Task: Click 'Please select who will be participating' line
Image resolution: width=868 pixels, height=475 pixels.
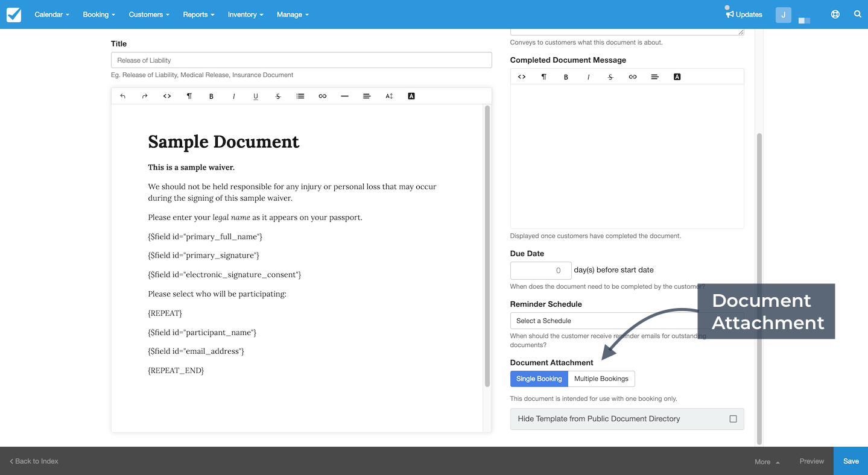Action: tap(217, 294)
